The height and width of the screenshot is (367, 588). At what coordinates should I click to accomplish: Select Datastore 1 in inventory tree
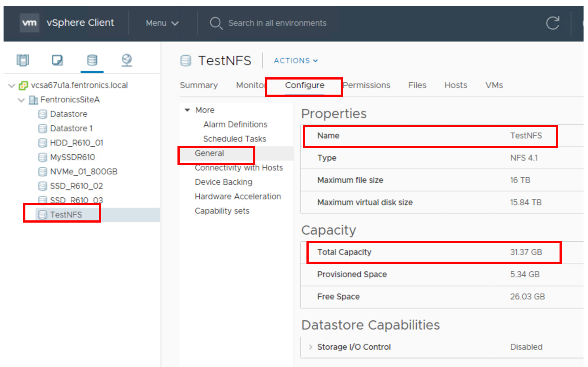click(x=71, y=128)
